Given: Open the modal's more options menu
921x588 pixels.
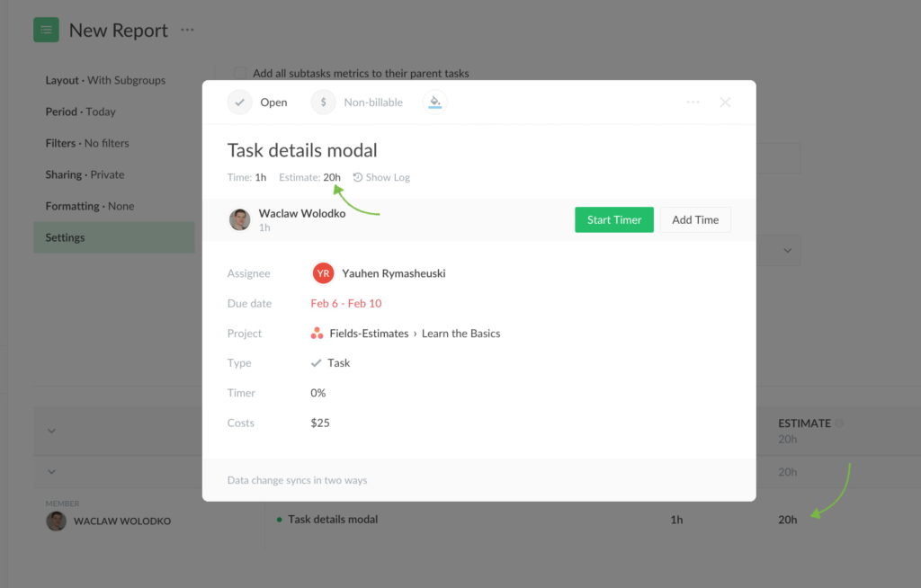Looking at the screenshot, I should 693,102.
